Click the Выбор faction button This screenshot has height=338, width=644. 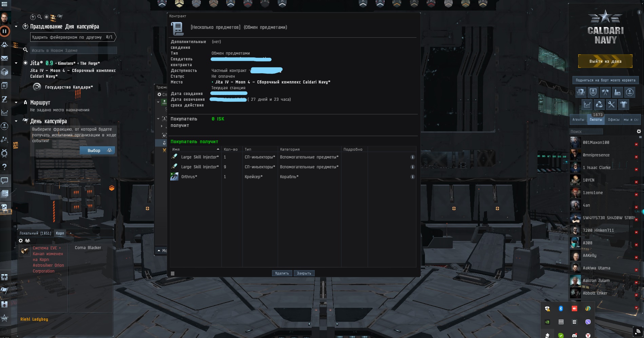[97, 150]
